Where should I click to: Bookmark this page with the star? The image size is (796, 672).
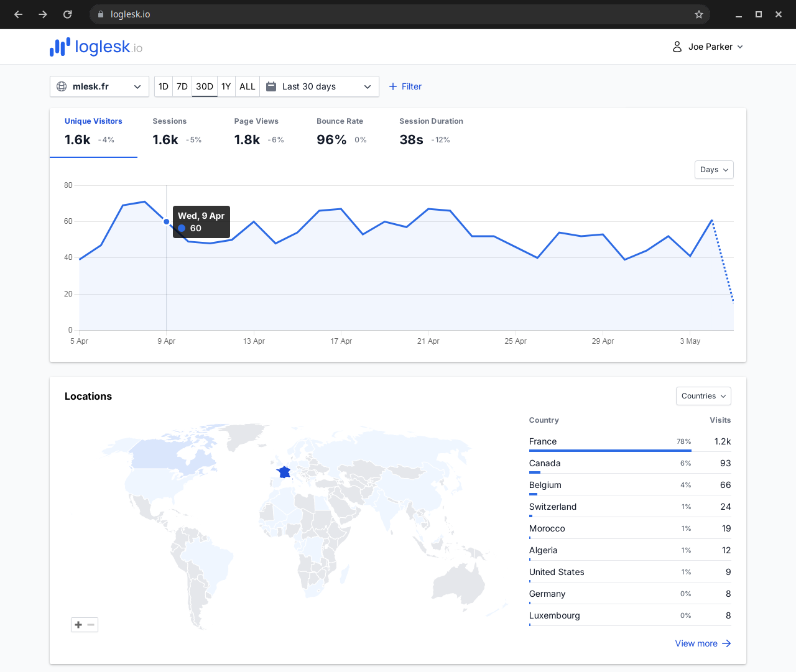[699, 14]
